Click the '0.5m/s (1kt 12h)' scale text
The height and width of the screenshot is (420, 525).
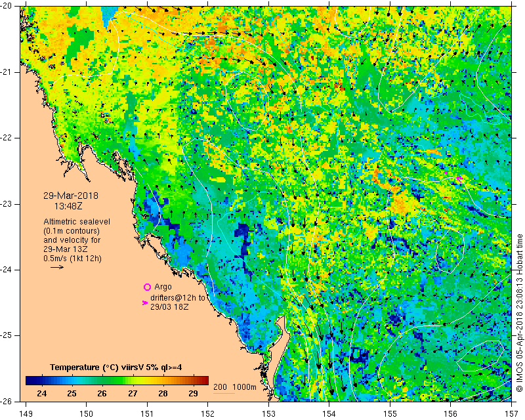point(72,259)
